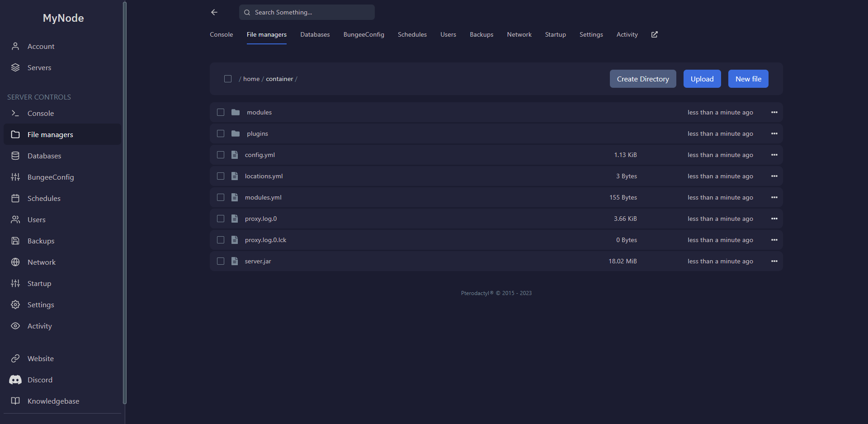
Task: Toggle the select-all checkbox beside home path
Action: pyautogui.click(x=228, y=79)
